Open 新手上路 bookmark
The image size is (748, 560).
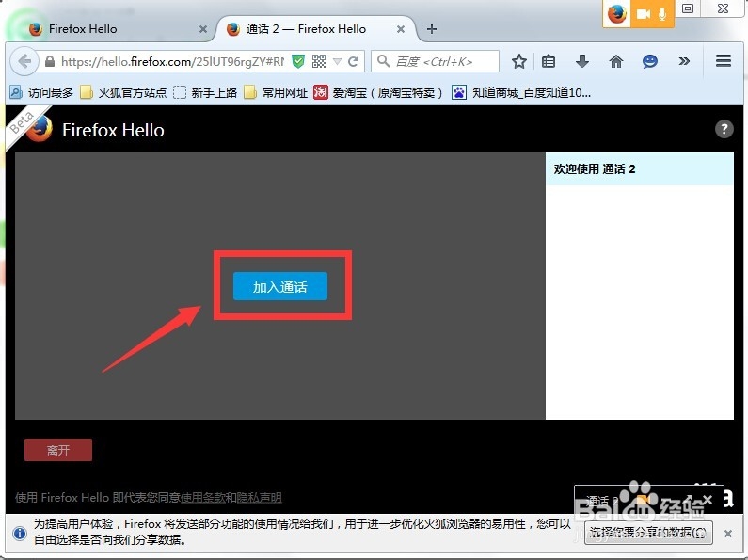pos(205,92)
